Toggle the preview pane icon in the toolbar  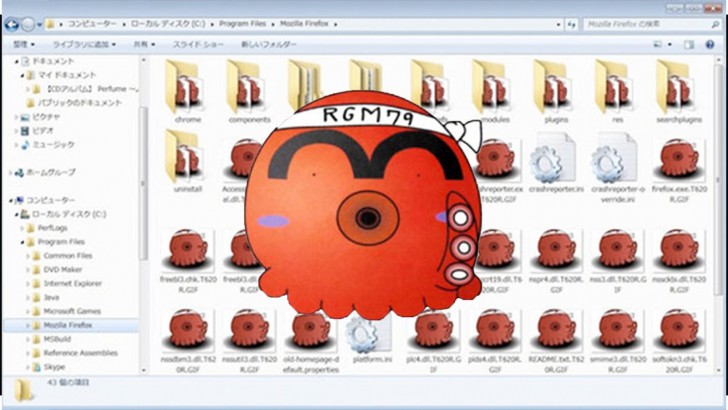coord(689,45)
